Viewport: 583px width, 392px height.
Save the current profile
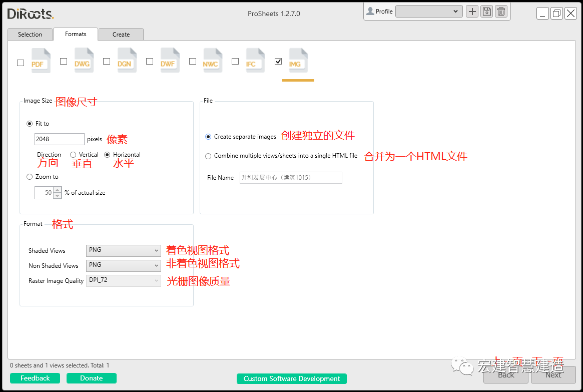point(487,12)
